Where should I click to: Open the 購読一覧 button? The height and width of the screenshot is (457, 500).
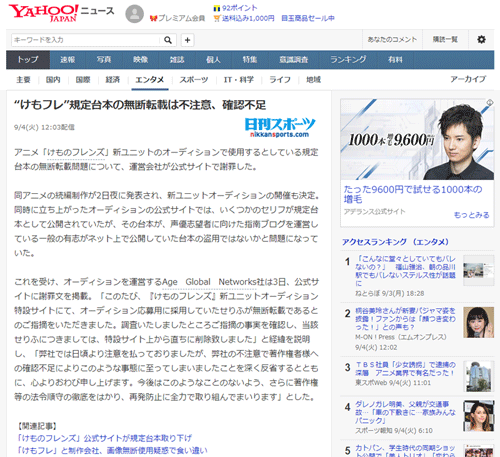tap(445, 40)
